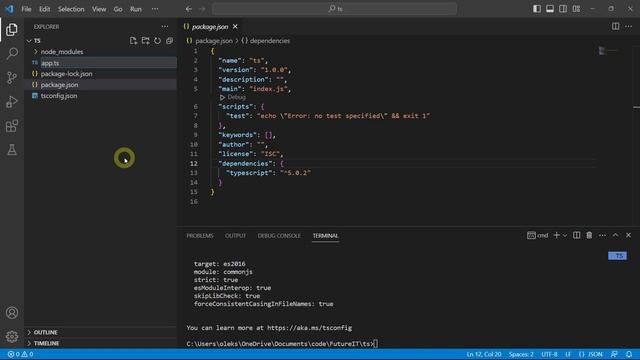Open the Manage gear icon
Screen dimensions: 640x360
click(x=12, y=337)
